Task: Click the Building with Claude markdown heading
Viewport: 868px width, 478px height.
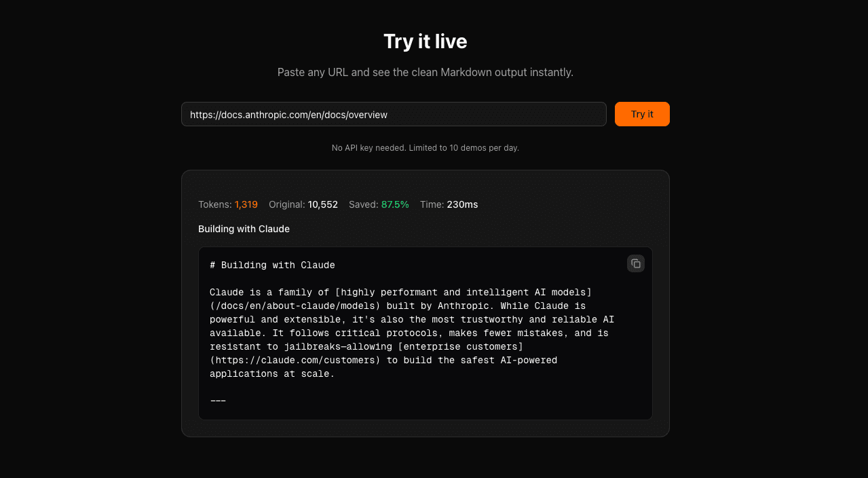Action: (x=272, y=265)
